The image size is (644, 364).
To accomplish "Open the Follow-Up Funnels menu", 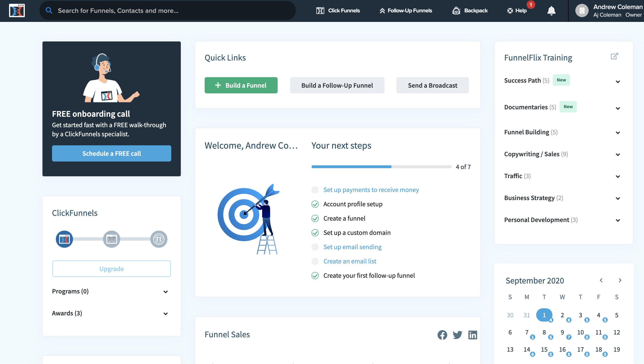I will pos(406,10).
